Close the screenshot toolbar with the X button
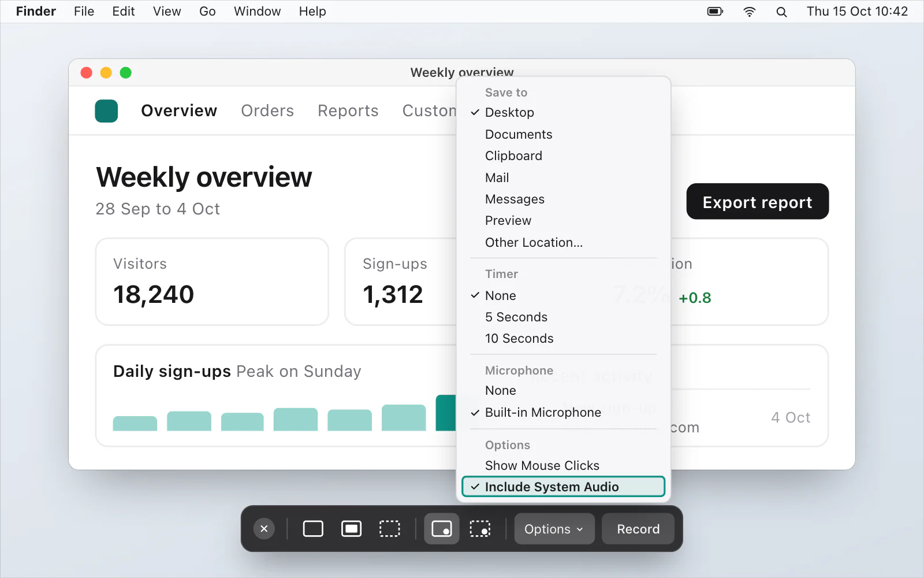The image size is (924, 578). [264, 529]
